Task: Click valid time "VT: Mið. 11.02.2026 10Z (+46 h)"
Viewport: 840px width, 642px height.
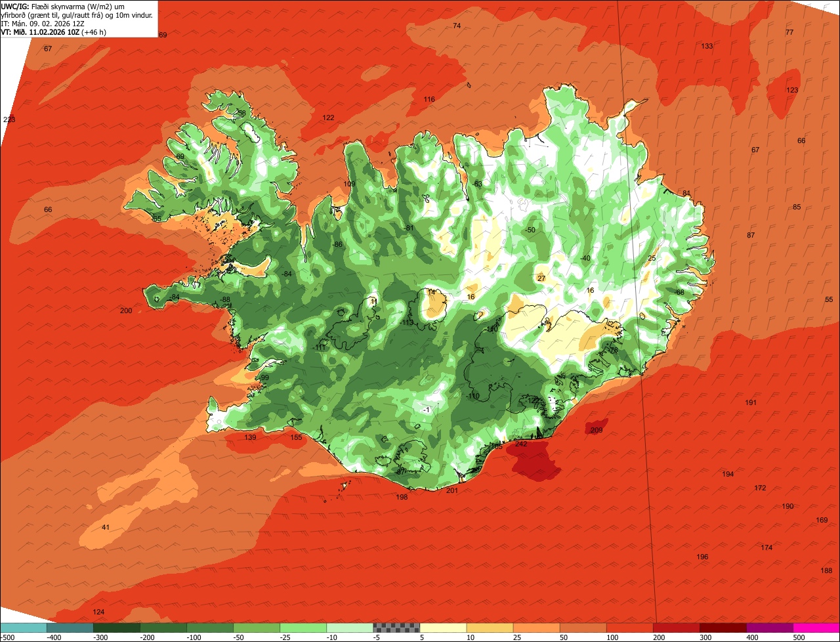Action: pyautogui.click(x=54, y=32)
